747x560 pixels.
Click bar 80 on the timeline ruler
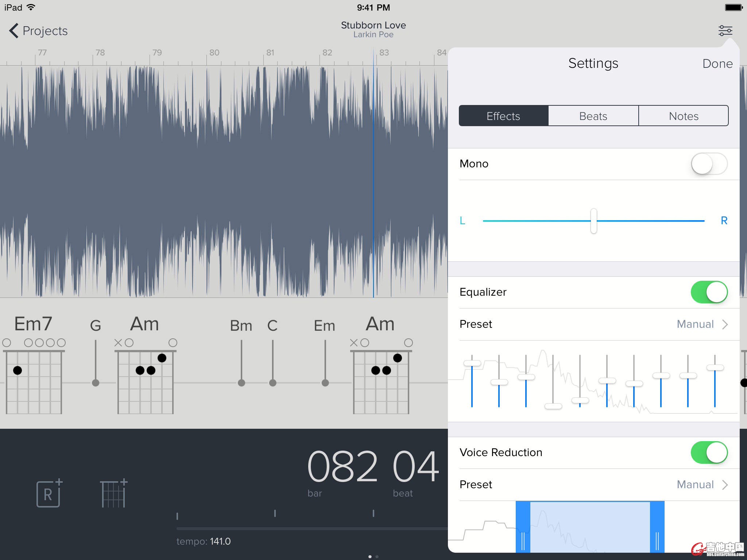(x=214, y=53)
